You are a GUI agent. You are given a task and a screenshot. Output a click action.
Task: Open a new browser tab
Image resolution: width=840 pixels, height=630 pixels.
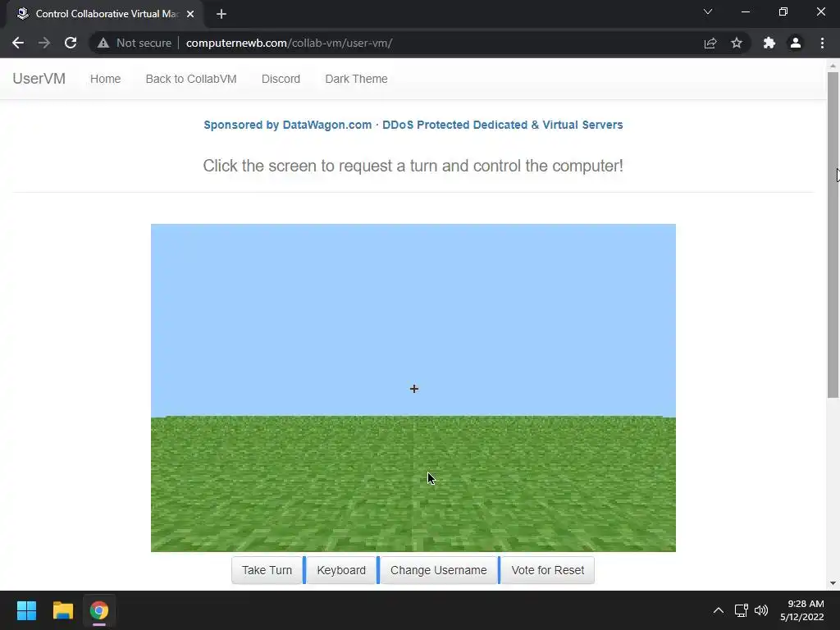(x=221, y=14)
